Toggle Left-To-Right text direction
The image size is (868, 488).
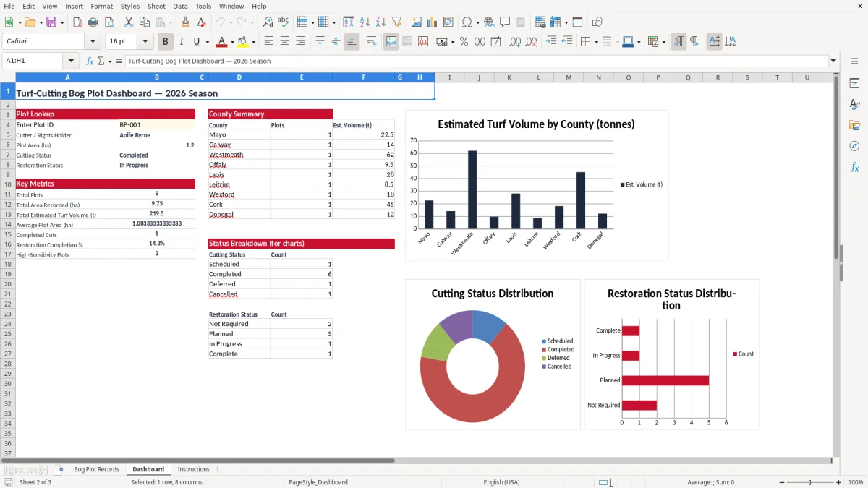click(678, 42)
